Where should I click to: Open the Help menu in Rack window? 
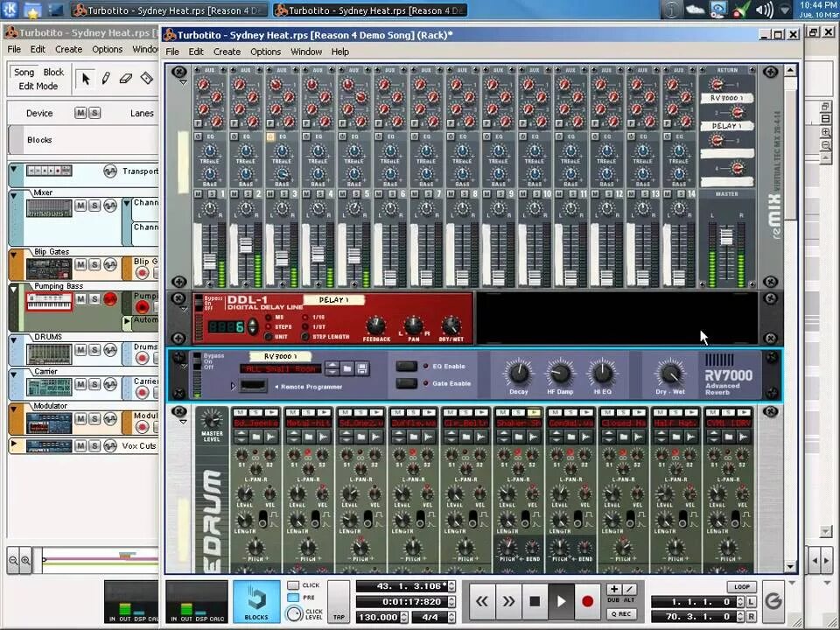tap(340, 52)
